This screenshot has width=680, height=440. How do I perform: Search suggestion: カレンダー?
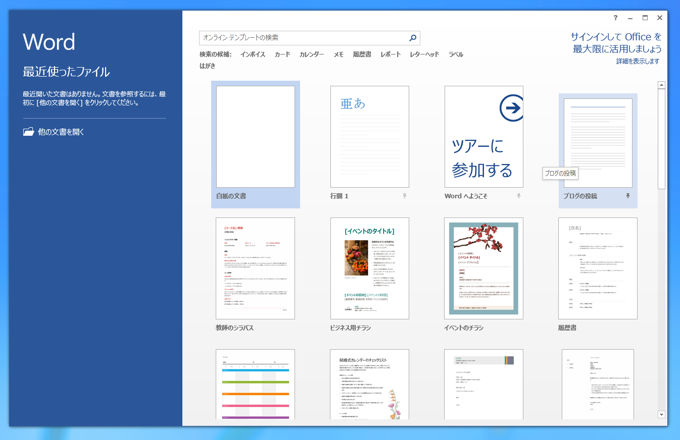tap(311, 54)
